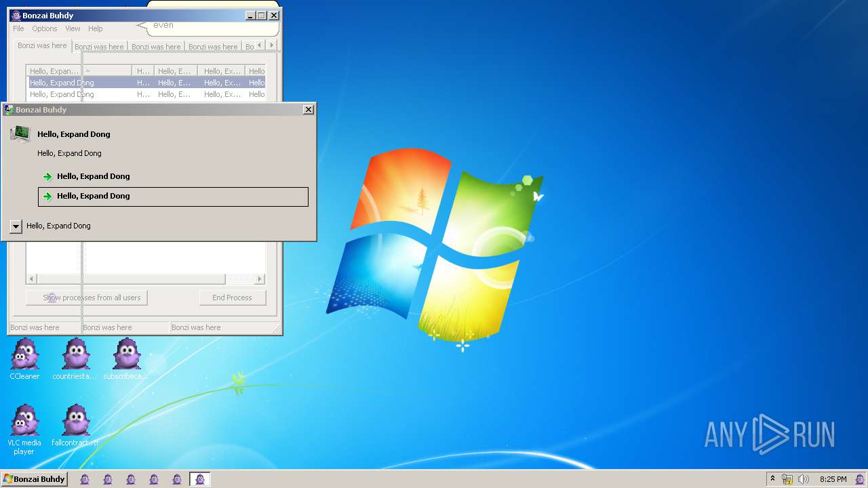
Task: Show hidden tray icons arrow
Action: tap(772, 479)
